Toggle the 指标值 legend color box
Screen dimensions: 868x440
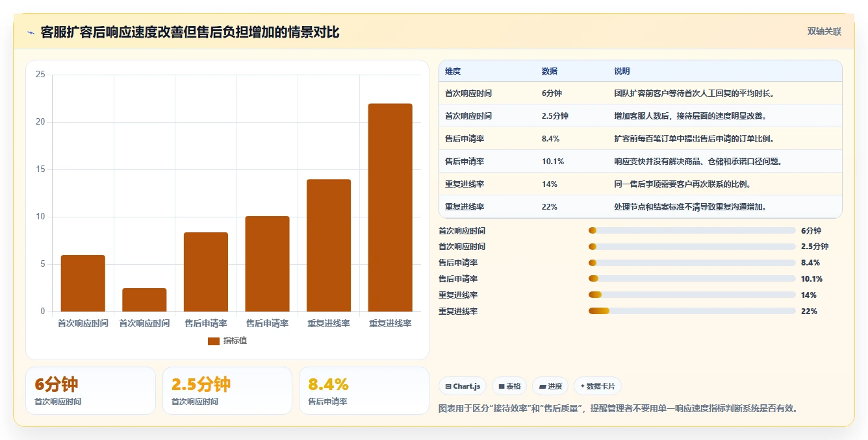point(214,341)
